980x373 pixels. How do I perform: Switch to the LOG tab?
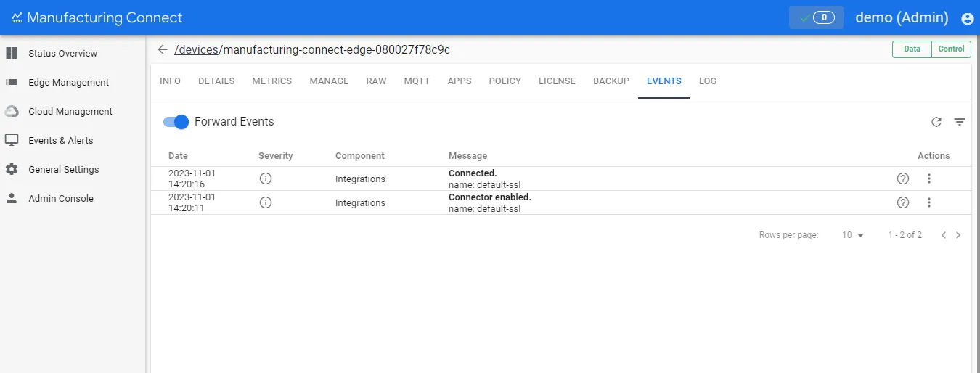pos(708,81)
